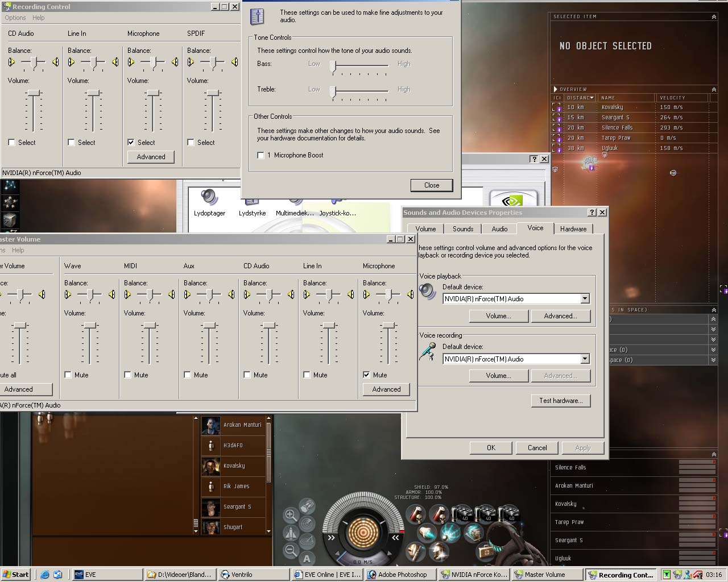Check Select under the CD Audio channel
728x582 pixels.
click(12, 143)
